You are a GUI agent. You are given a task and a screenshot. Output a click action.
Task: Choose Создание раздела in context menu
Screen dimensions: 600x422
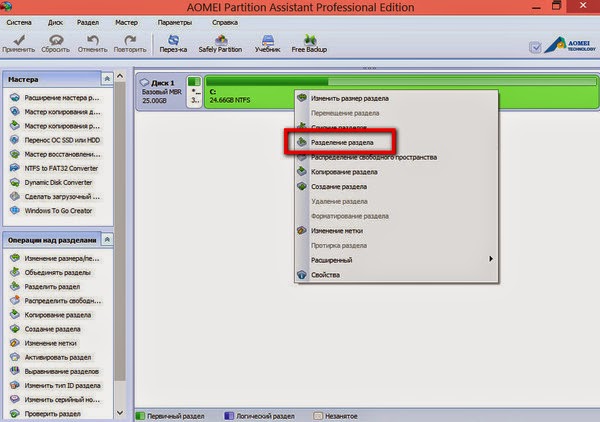[396, 187]
